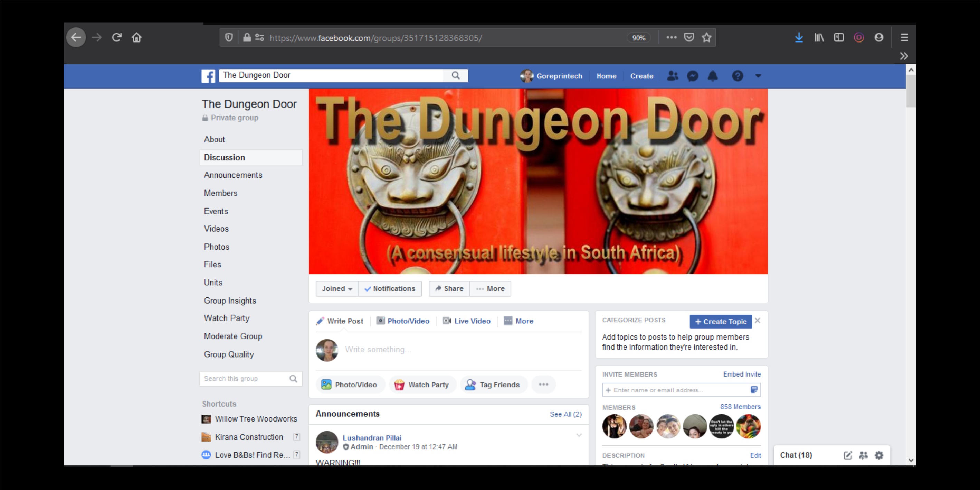Bookmark the page with the star
The height and width of the screenshot is (490, 980).
[x=706, y=37]
